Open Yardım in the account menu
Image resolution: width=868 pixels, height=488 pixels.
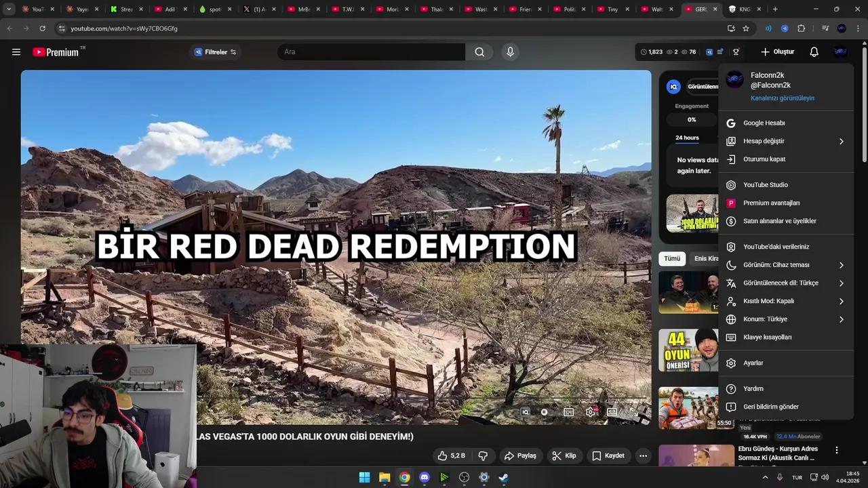coord(785,388)
